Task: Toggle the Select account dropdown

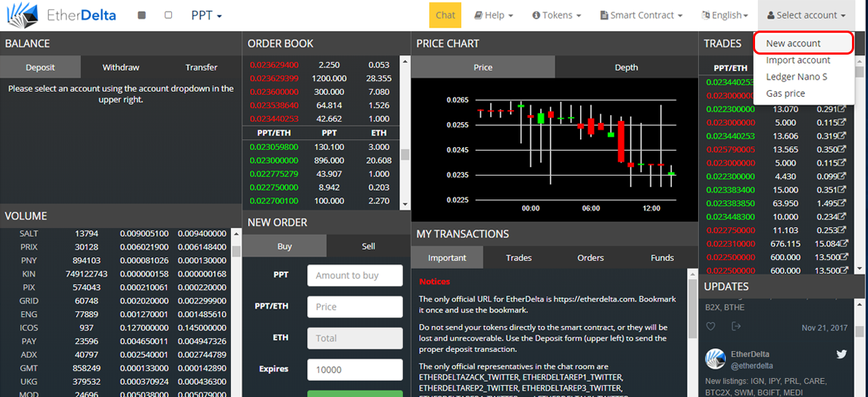Action: tap(807, 15)
